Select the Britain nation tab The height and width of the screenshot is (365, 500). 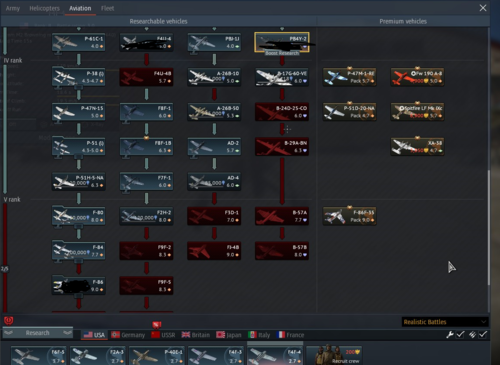click(x=196, y=335)
